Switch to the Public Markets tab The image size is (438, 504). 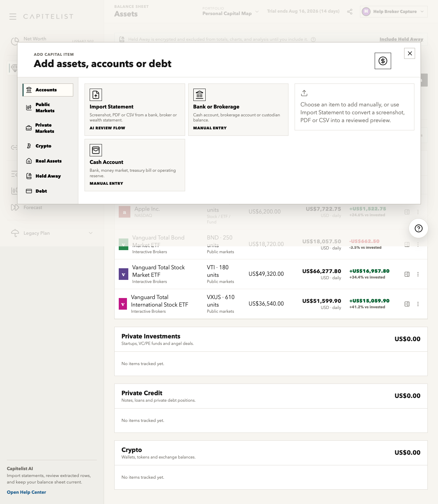pyautogui.click(x=48, y=107)
